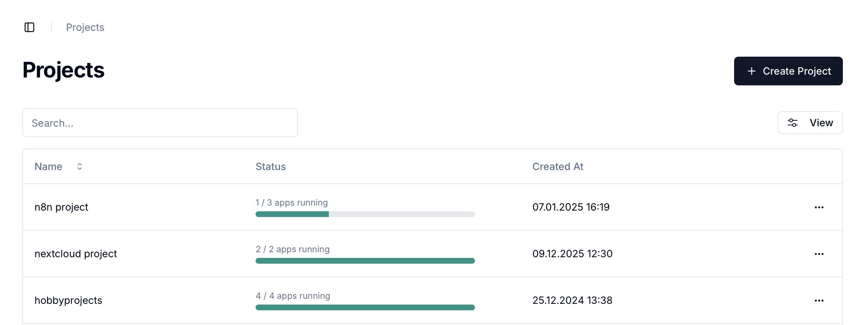Open the actions menu for hobbyprojects

point(819,300)
